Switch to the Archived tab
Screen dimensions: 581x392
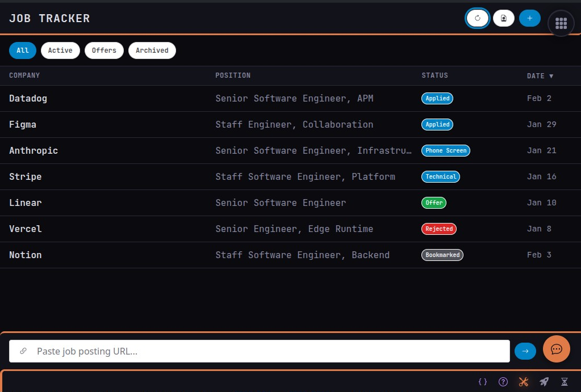[152, 50]
